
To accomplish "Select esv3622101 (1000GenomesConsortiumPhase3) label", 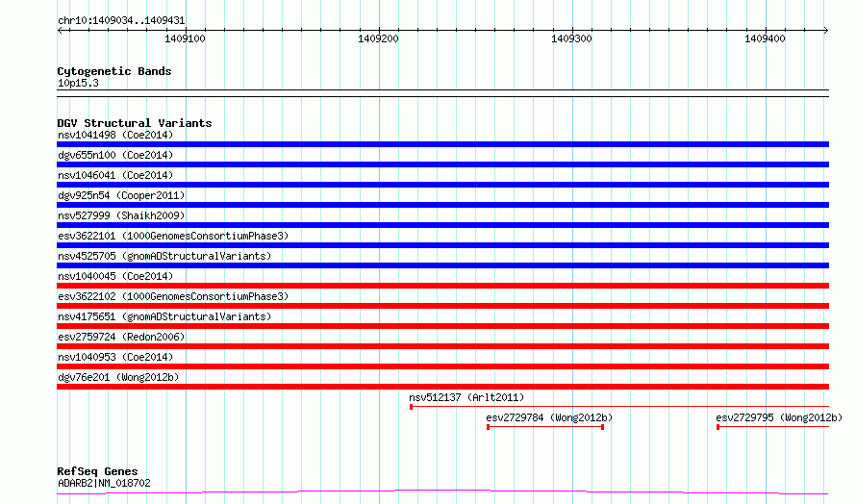I will pyautogui.click(x=173, y=236).
